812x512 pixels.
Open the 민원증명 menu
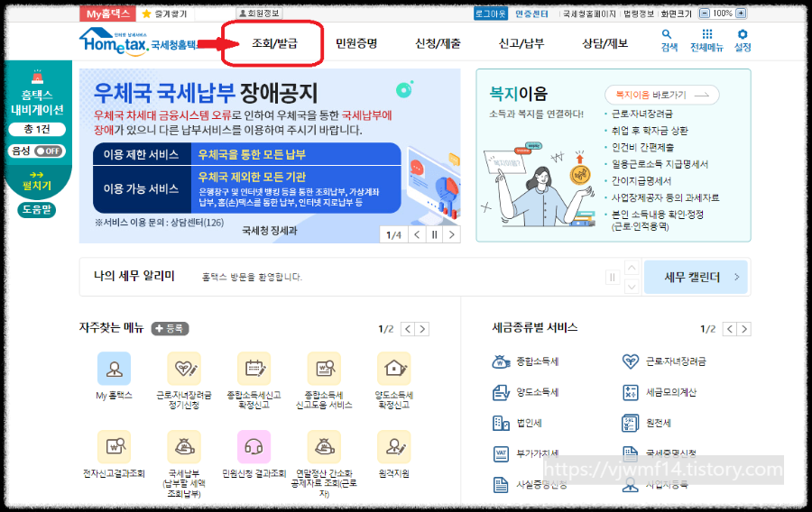point(356,43)
